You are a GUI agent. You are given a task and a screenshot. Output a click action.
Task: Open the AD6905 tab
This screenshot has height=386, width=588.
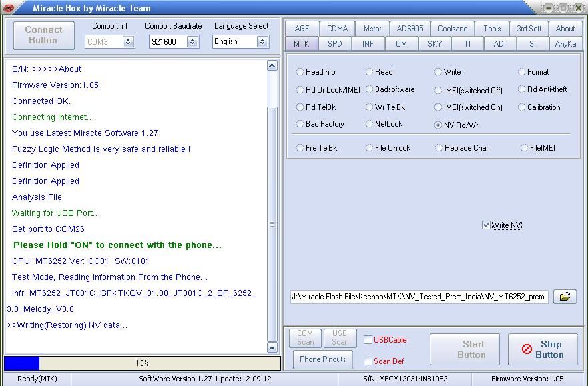[410, 29]
